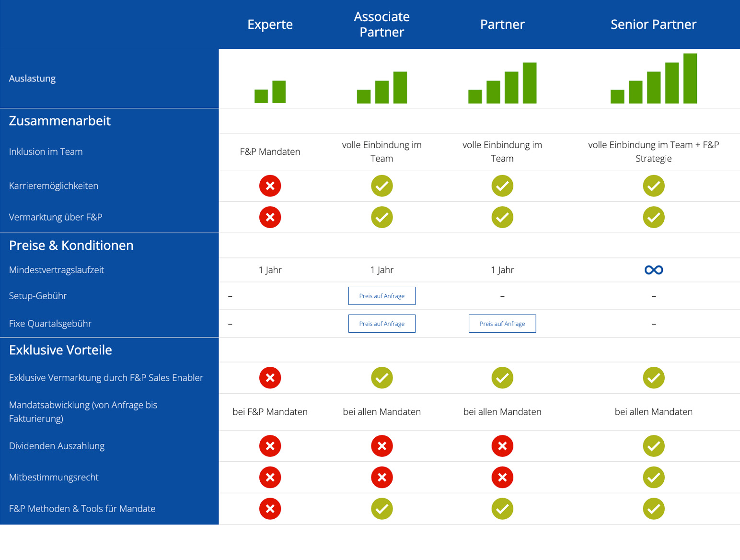Click the Exklusive Vorteile section heading
This screenshot has height=560, width=740.
pyautogui.click(x=60, y=350)
